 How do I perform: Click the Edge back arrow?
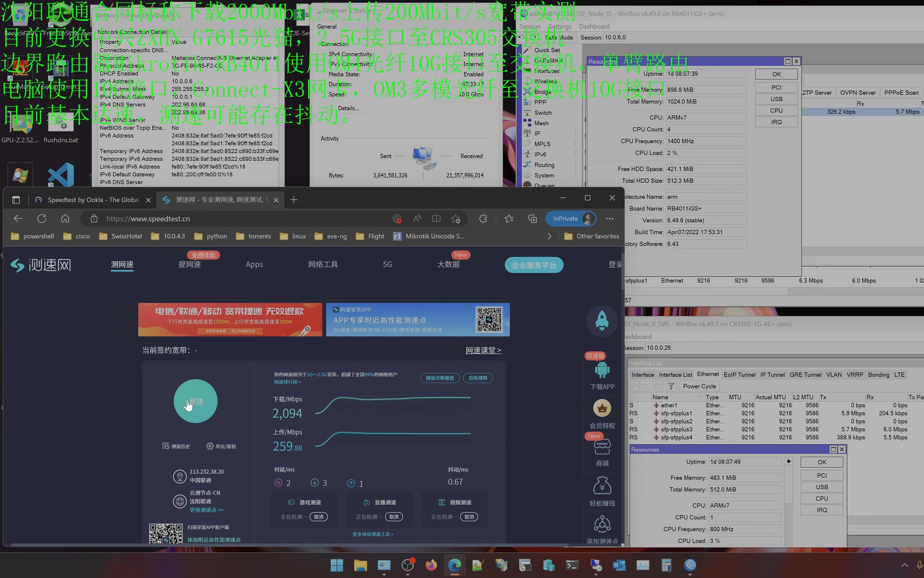pyautogui.click(x=18, y=219)
